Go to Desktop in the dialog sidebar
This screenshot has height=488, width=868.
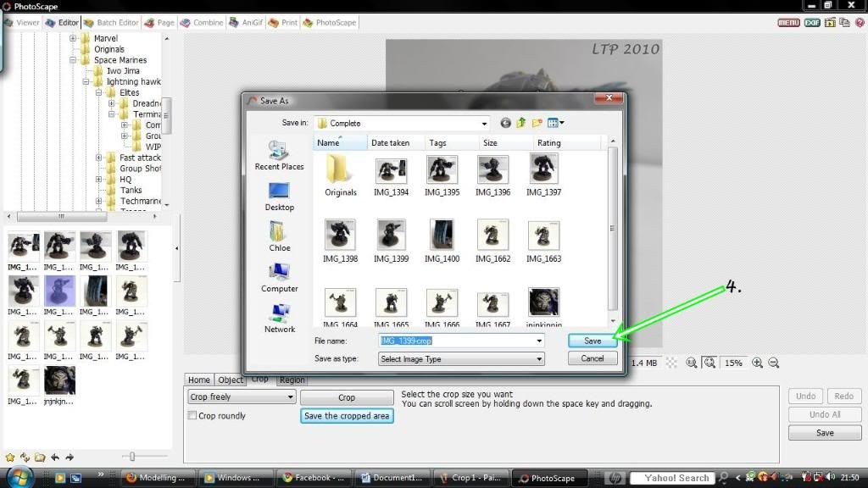(x=279, y=197)
